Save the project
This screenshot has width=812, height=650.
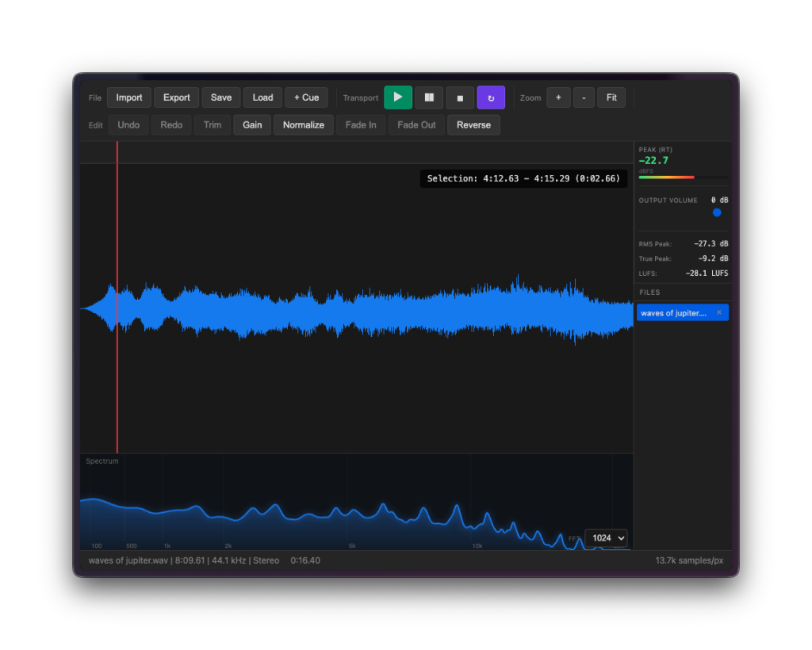[x=220, y=97]
